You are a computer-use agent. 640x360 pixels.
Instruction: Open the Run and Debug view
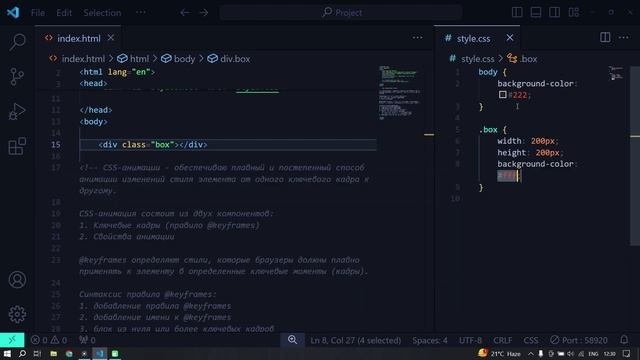pos(17,111)
